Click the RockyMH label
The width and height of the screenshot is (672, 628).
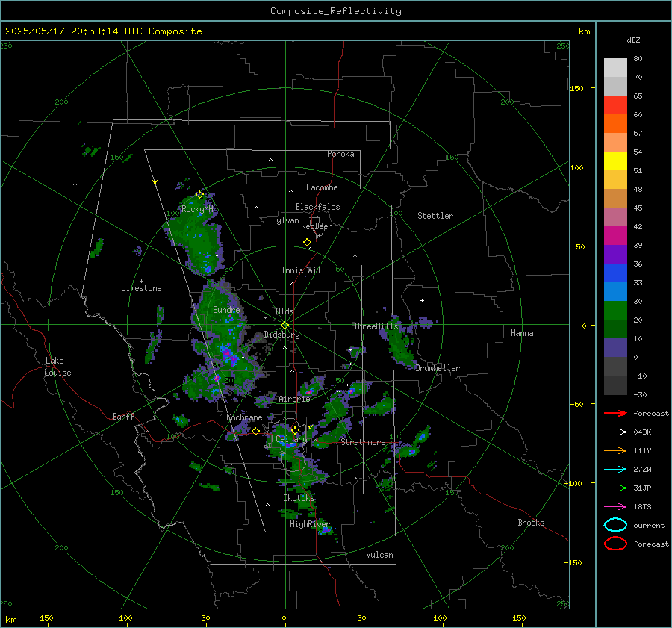tap(197, 209)
